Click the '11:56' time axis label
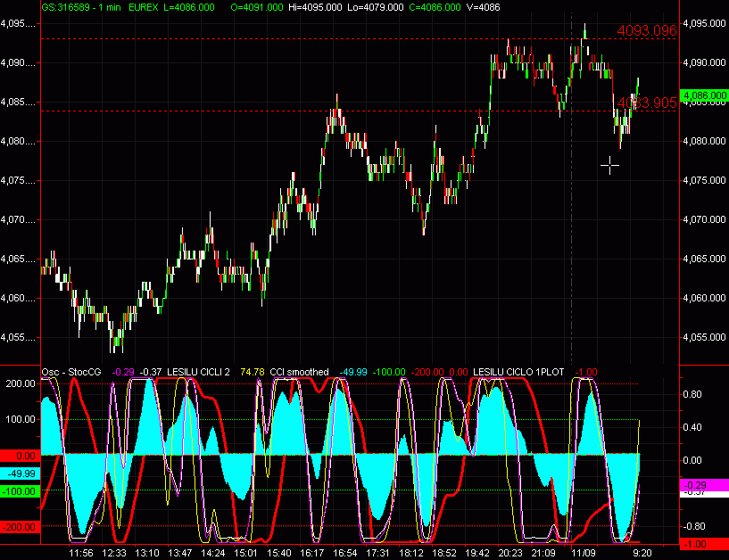729x560 pixels. pyautogui.click(x=81, y=553)
